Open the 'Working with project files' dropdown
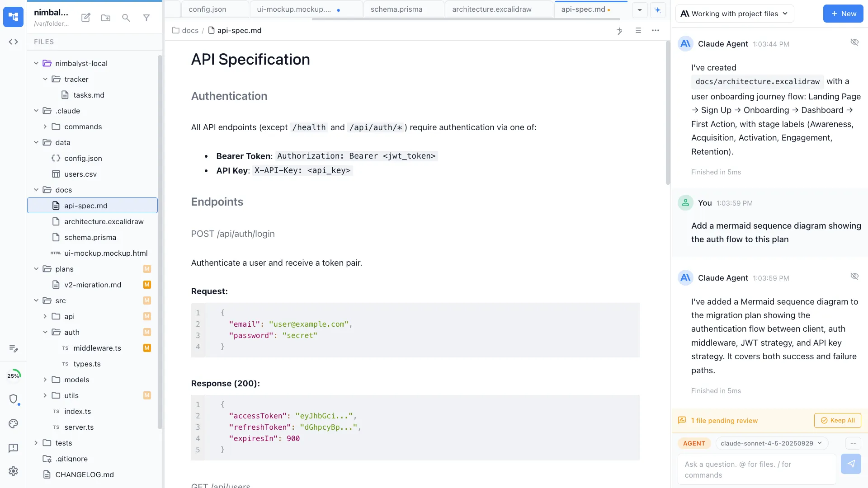Viewport: 868px width, 488px height. point(734,14)
